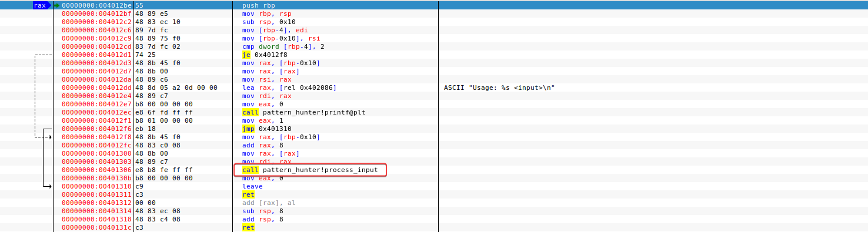
Task: Click the call printf@plt instruction
Action: (x=305, y=112)
